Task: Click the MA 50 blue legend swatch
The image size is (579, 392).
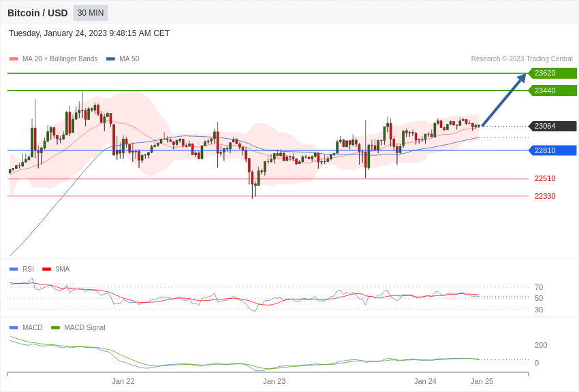Action: (x=110, y=59)
